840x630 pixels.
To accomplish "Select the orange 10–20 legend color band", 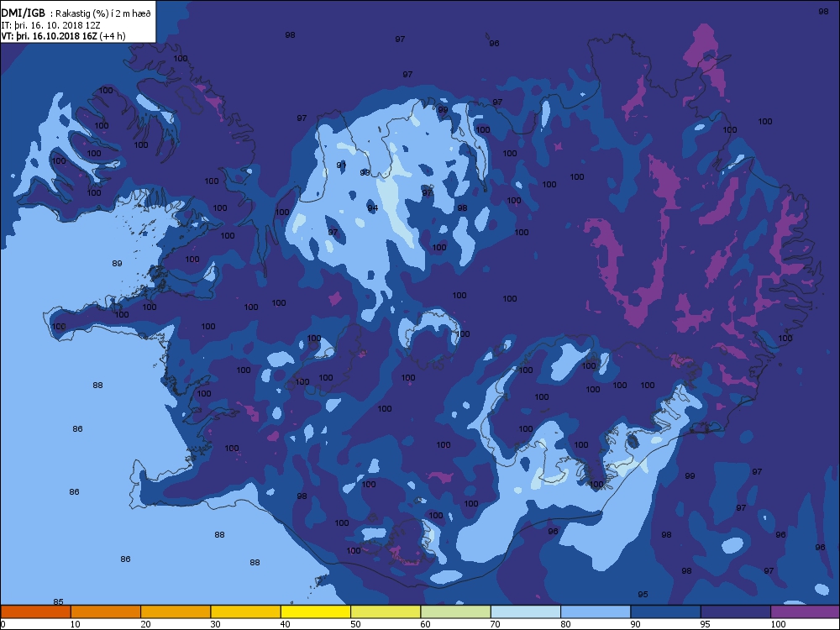I will (x=106, y=612).
